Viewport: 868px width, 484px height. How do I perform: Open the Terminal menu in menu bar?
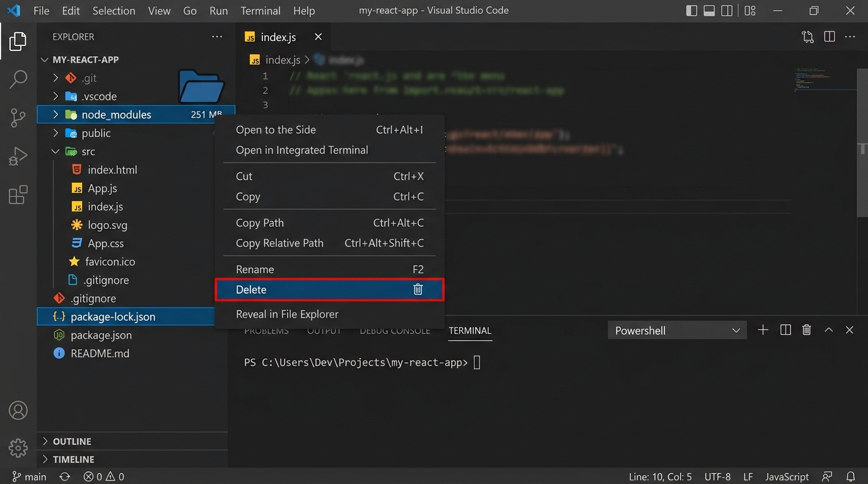pos(261,11)
